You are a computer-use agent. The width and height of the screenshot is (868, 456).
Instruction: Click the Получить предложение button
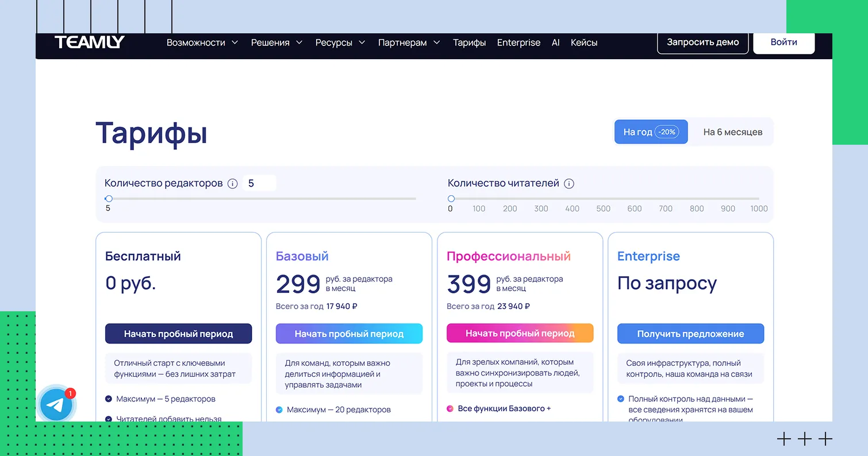coord(690,334)
